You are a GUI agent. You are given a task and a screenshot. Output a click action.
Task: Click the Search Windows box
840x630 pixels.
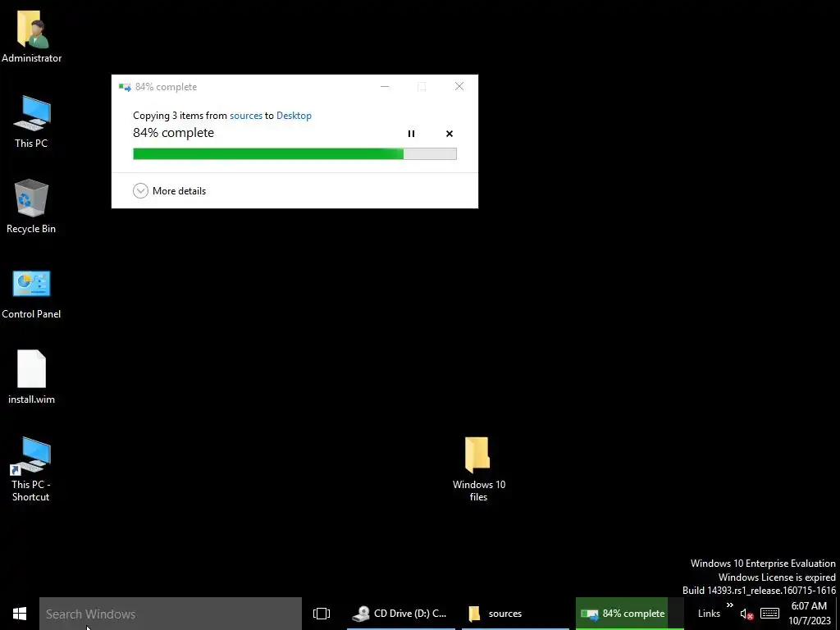coord(171,614)
